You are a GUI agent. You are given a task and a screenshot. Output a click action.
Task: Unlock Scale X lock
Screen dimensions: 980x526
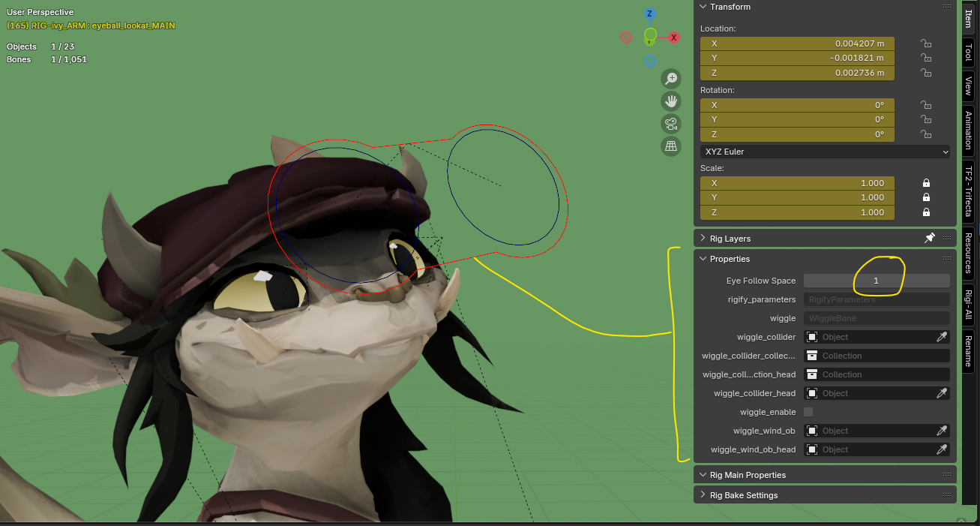[926, 183]
